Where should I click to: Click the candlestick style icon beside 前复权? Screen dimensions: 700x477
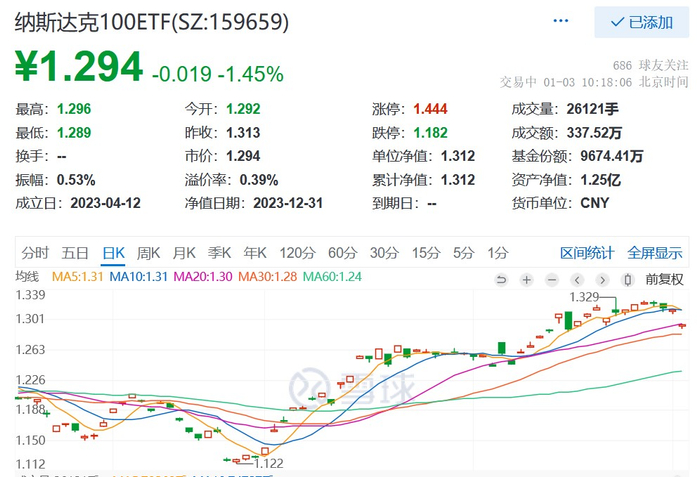point(628,280)
